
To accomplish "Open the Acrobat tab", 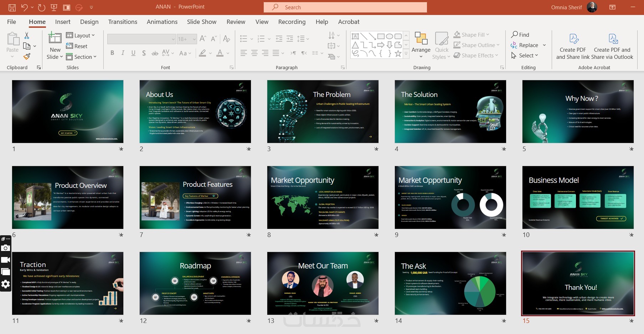I will [x=349, y=22].
